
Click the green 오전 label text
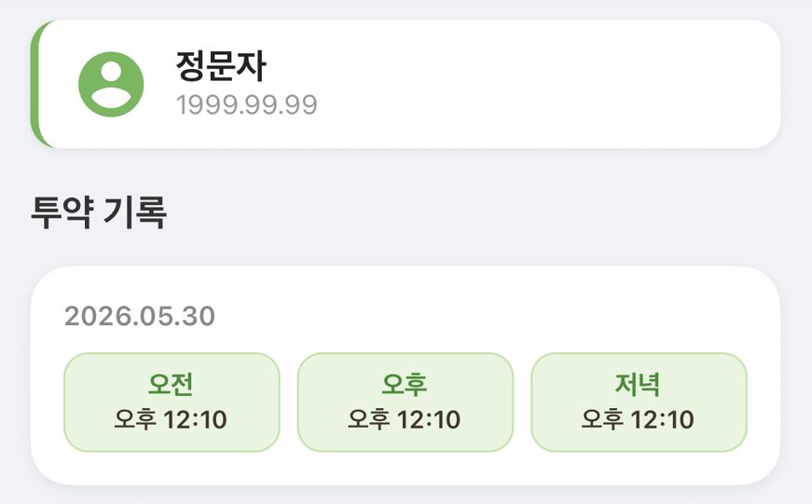pos(171,384)
